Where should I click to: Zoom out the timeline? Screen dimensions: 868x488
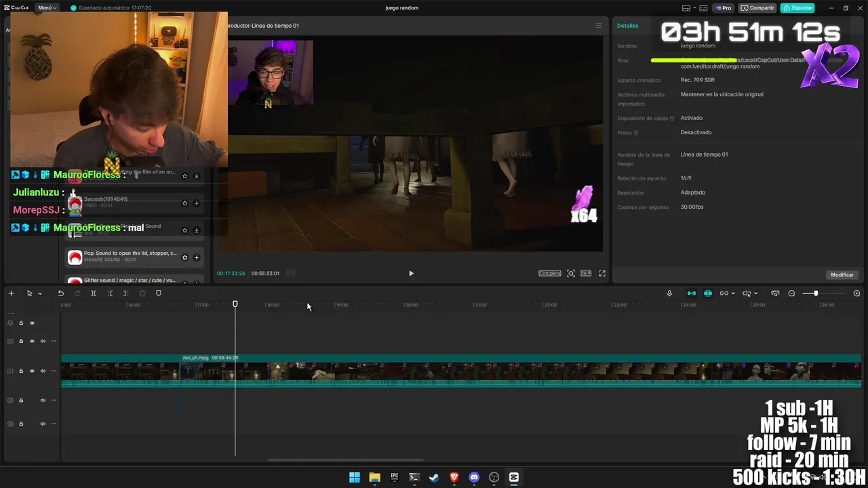click(791, 293)
